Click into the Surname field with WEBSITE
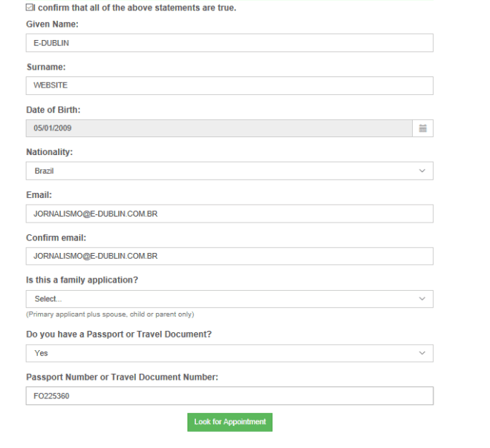This screenshot has width=490, height=448. pos(229,85)
